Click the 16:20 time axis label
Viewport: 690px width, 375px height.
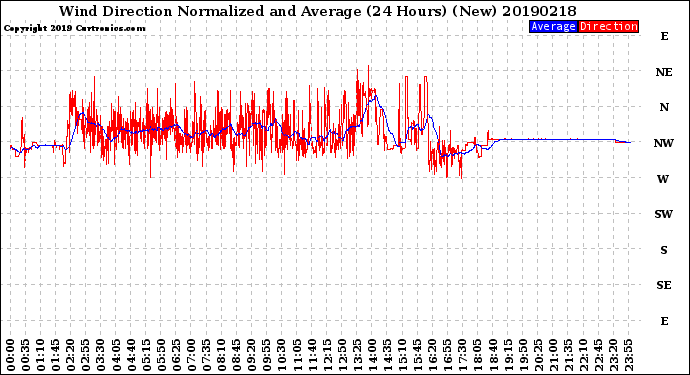(432, 355)
